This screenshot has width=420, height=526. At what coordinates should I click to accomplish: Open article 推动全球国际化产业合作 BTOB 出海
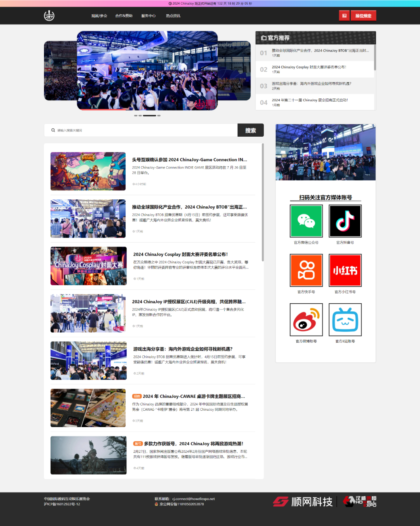189,207
